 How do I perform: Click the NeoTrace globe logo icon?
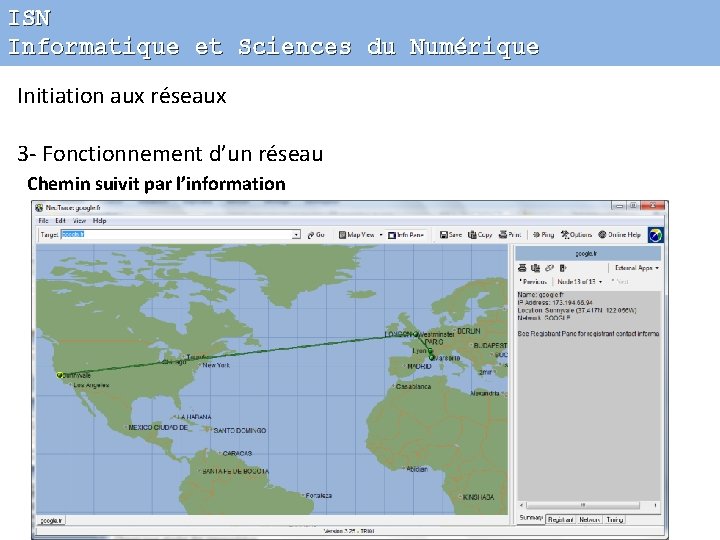655,235
